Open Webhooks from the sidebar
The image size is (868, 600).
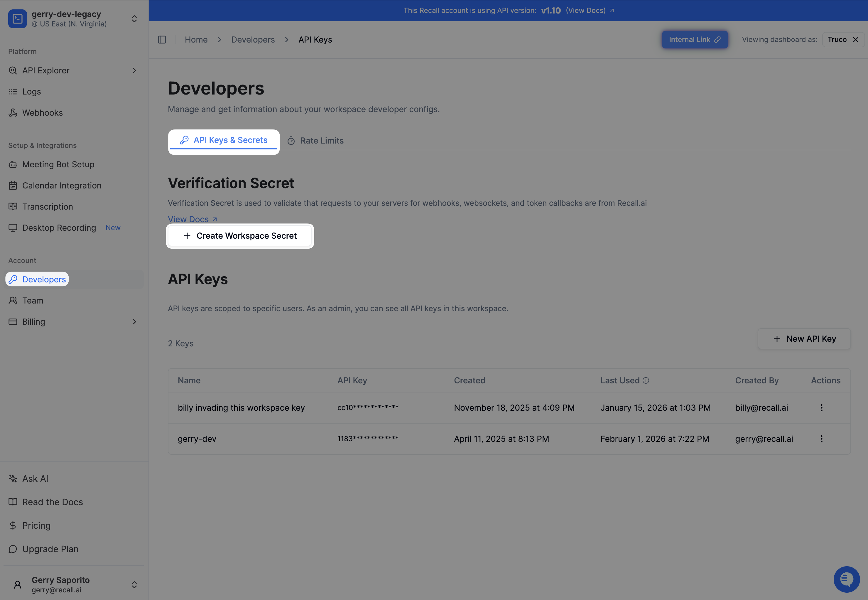[x=43, y=113]
